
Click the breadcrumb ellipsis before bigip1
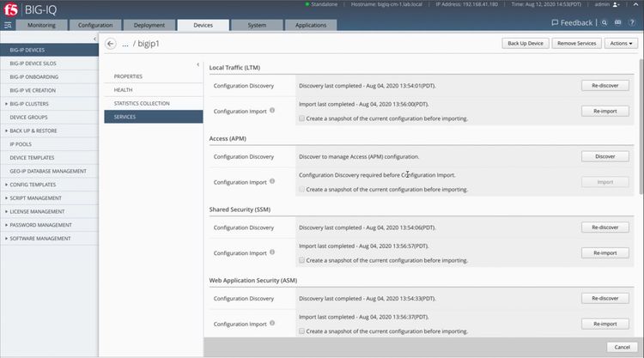click(x=125, y=44)
